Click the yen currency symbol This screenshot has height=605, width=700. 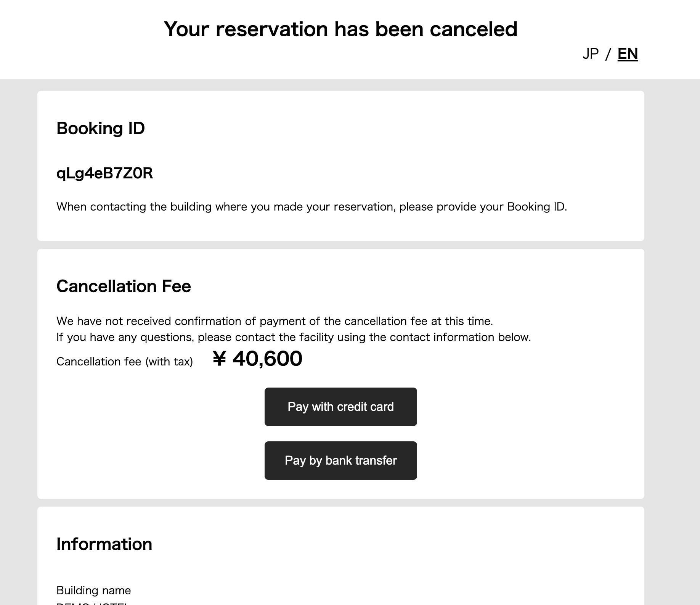(219, 359)
